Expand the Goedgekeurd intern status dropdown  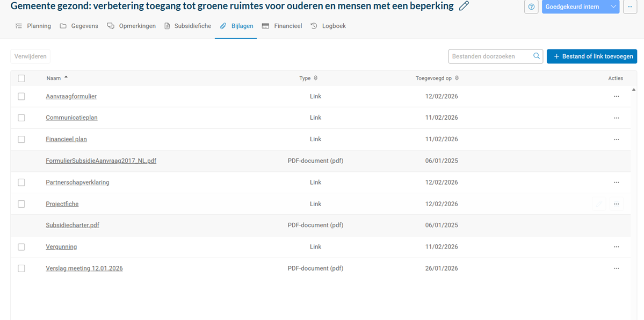(x=613, y=7)
